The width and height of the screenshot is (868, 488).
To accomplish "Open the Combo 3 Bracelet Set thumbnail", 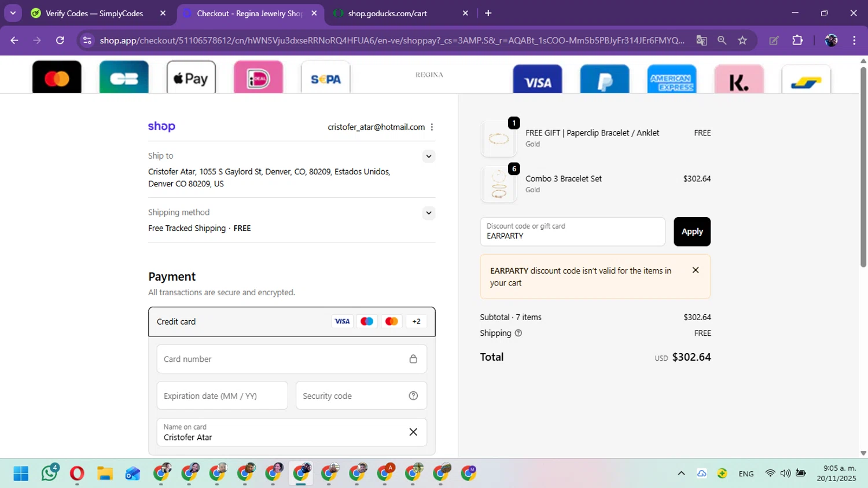I will [498, 185].
